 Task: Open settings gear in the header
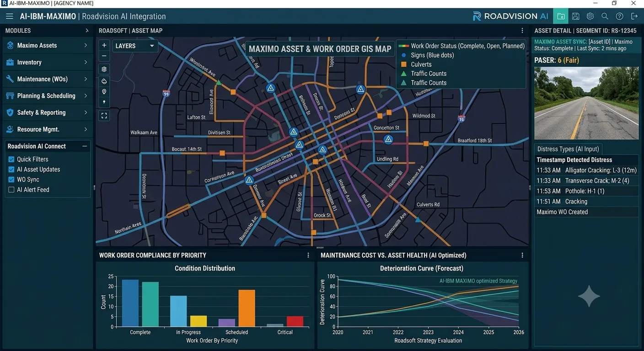[x=590, y=16]
